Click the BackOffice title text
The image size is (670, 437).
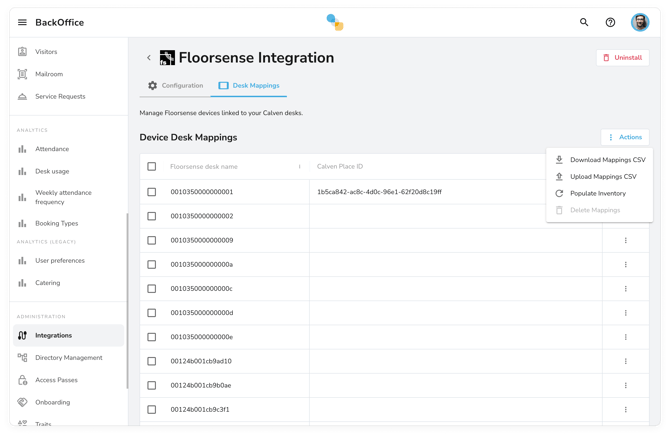click(x=59, y=22)
